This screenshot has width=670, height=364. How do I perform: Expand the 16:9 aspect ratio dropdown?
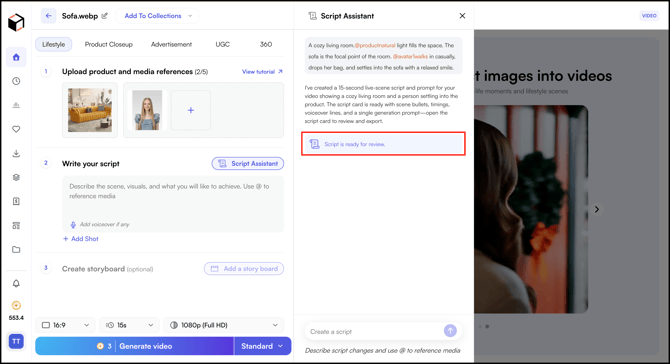[66, 325]
